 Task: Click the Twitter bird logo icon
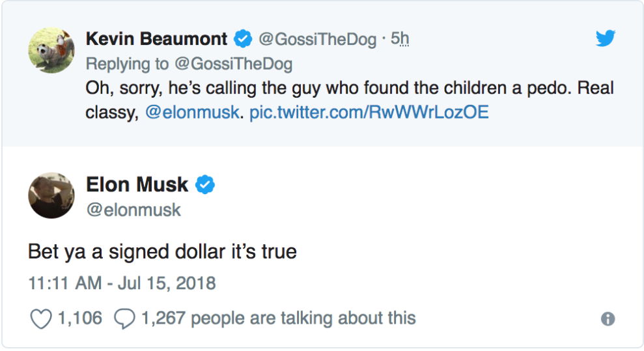606,39
